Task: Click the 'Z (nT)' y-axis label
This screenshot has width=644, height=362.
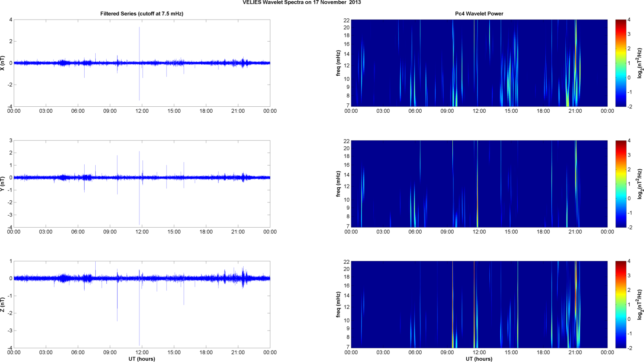Action: click(x=3, y=305)
